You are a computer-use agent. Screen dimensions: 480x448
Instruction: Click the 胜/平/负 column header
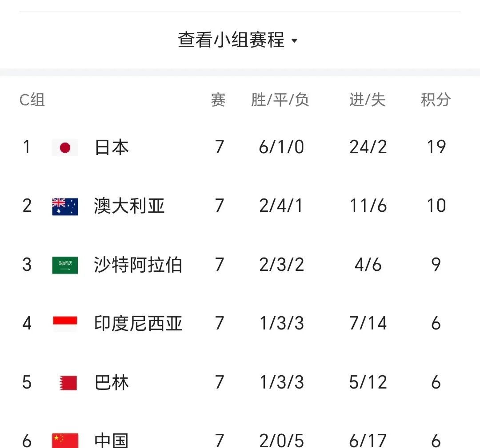tap(280, 100)
